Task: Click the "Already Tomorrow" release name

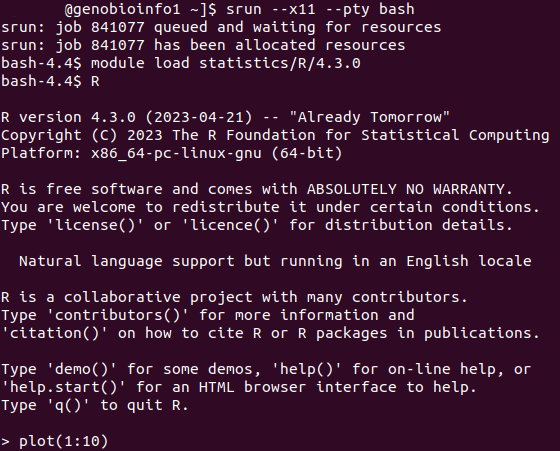Action: point(370,117)
